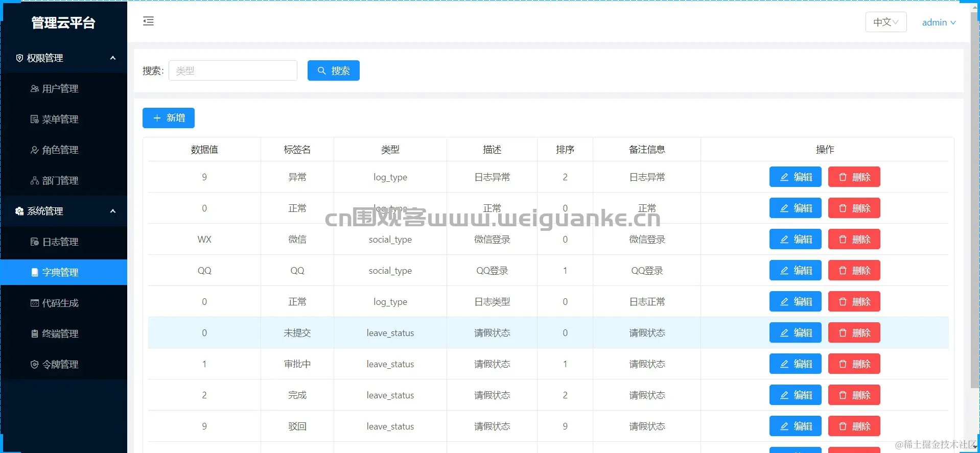Select the WX data value cell
Viewport: 980px width, 453px height.
point(204,240)
